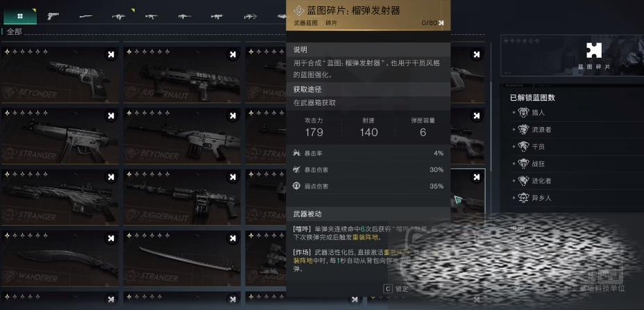The image size is (644, 310).
Task: Choose 进化者 in unlocked blueprint list
Action: point(541,181)
